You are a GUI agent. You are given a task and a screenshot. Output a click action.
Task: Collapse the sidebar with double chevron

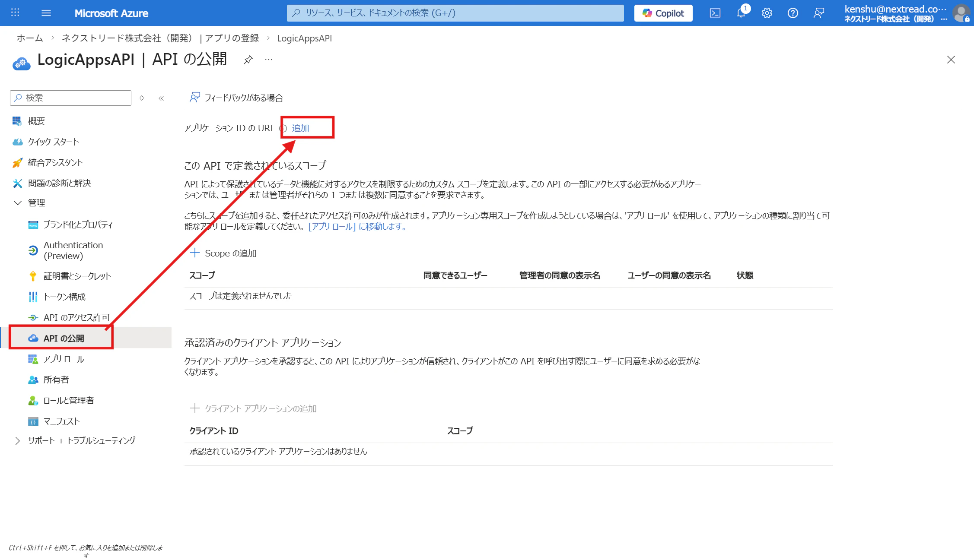point(161,98)
